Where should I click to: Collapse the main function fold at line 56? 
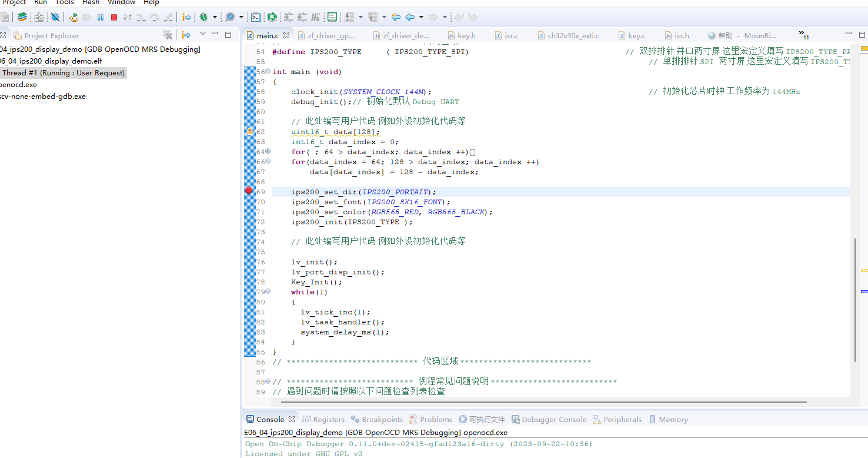[268, 71]
